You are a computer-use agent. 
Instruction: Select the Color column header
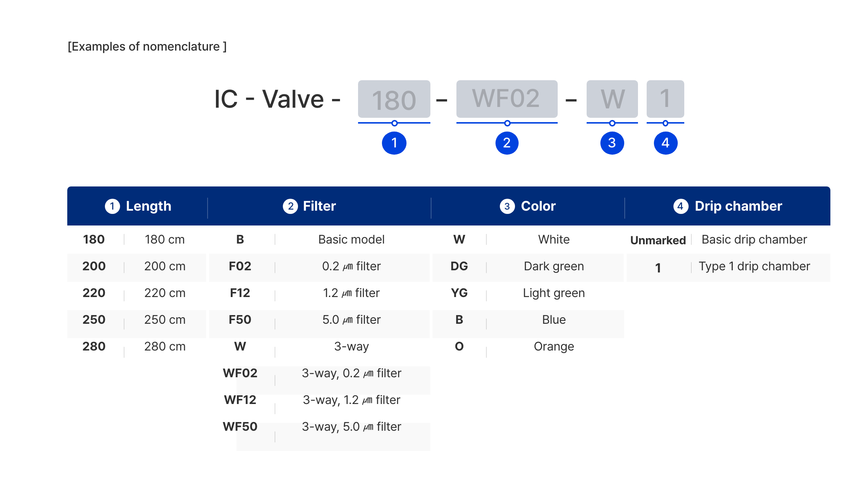pos(528,206)
